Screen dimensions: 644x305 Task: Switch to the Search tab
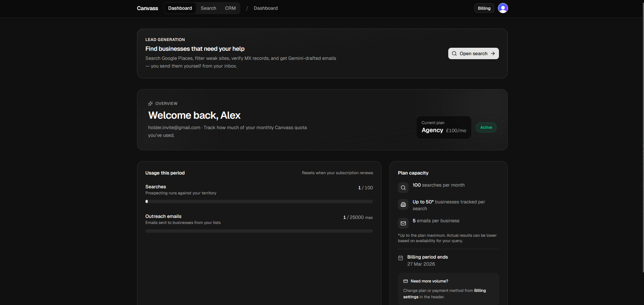(208, 8)
